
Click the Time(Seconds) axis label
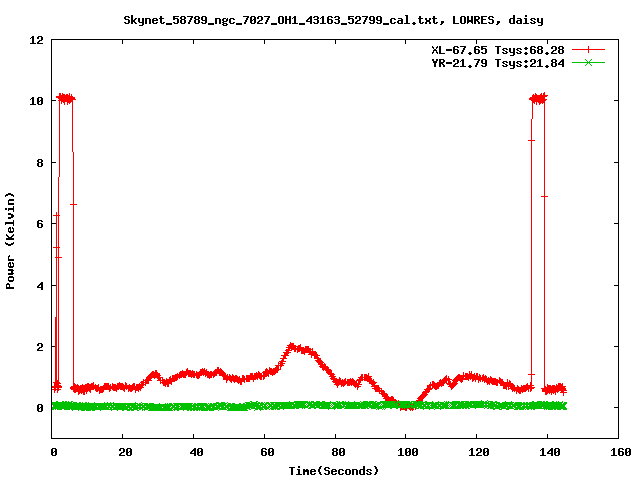[x=334, y=471]
